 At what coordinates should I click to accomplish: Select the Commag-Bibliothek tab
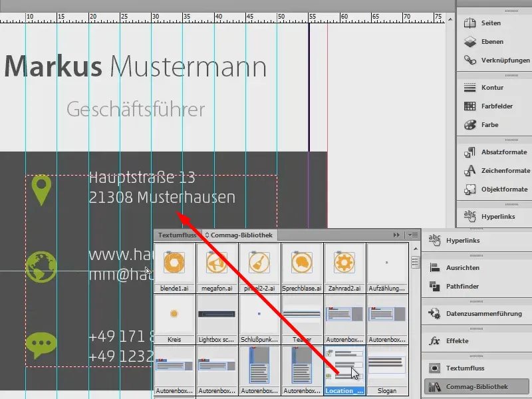(x=239, y=235)
